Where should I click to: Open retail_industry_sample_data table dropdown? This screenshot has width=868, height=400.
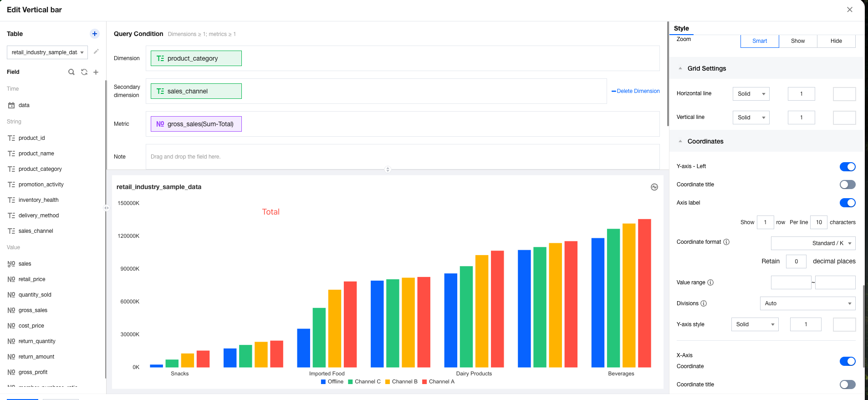47,52
